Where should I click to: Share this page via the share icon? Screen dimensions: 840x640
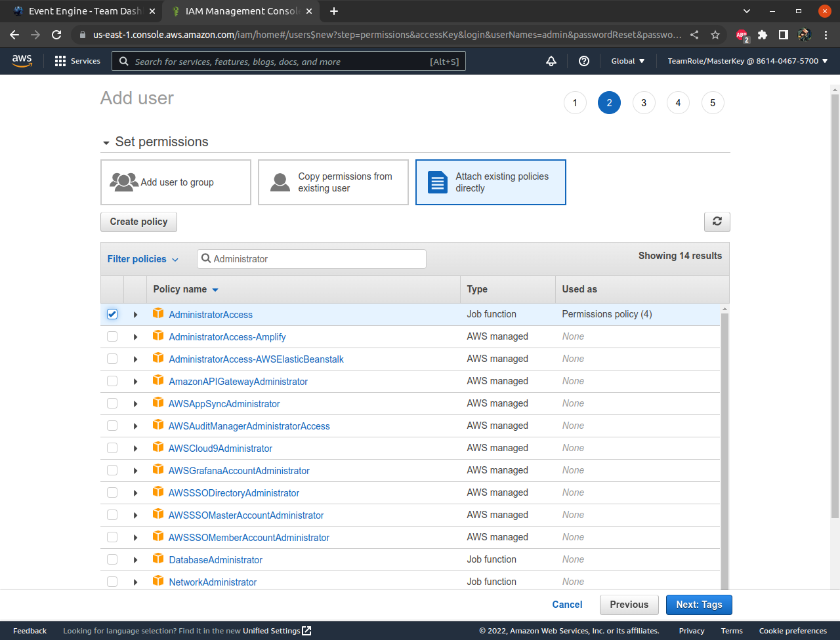(694, 35)
